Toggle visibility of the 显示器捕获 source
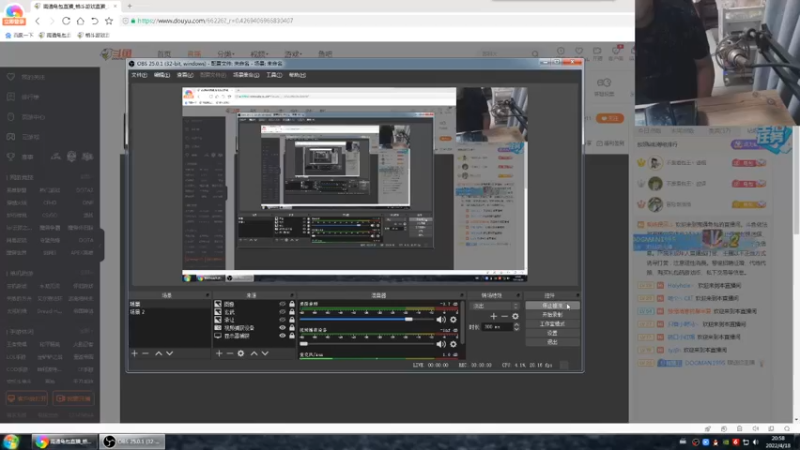800x450 pixels. click(282, 336)
